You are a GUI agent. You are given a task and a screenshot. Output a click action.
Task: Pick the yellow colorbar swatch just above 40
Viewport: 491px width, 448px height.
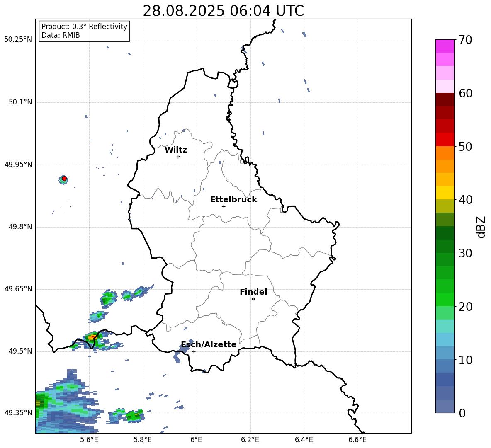click(x=445, y=193)
